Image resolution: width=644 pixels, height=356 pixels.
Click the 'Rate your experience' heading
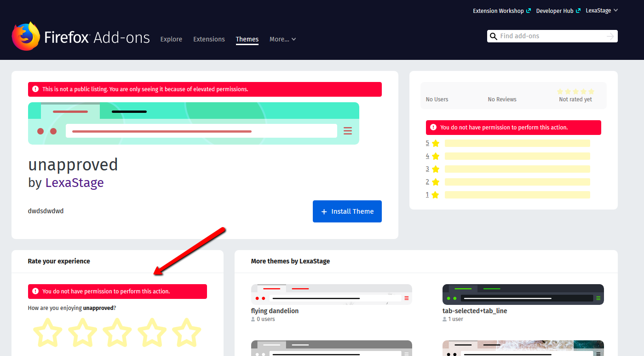(x=59, y=261)
